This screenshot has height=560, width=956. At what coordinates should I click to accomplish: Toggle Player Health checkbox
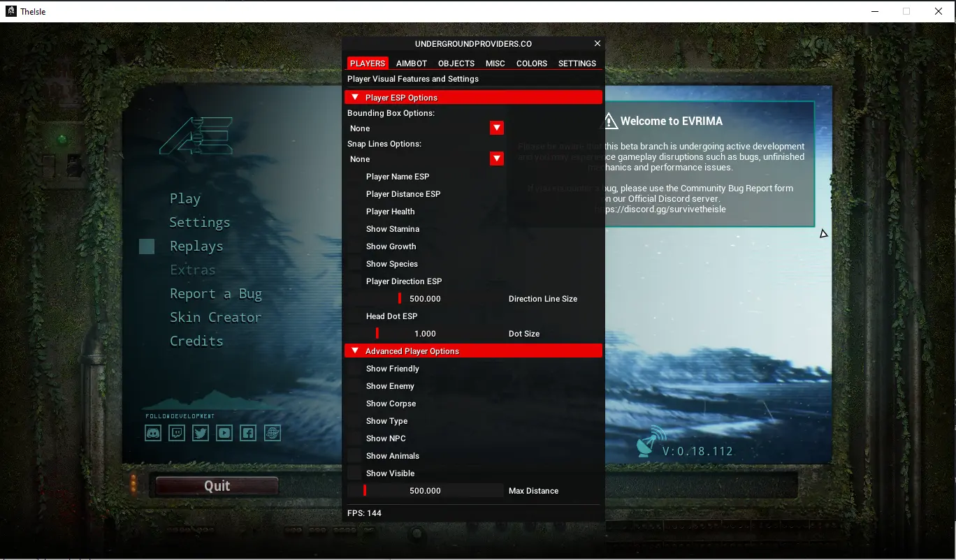pos(355,212)
